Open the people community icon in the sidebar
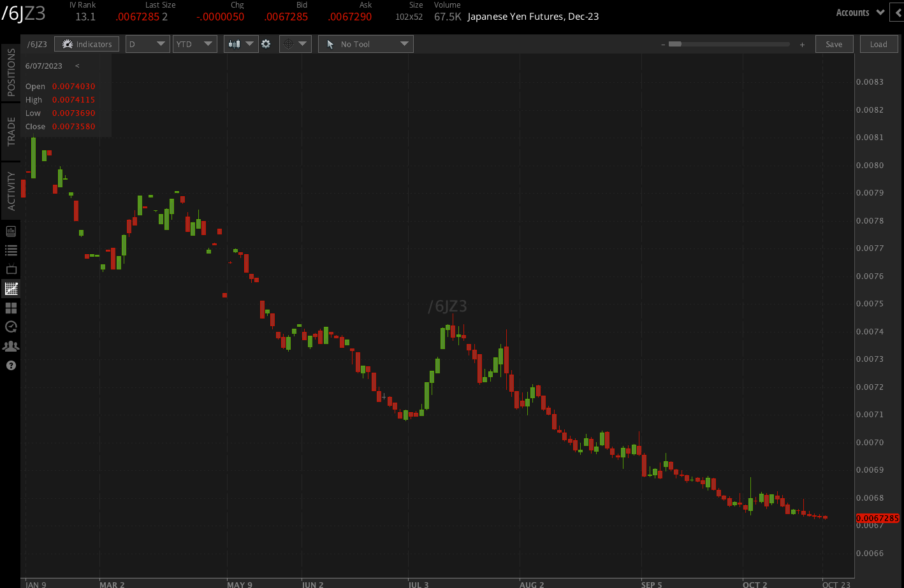Viewport: 904px width, 588px height. click(11, 346)
